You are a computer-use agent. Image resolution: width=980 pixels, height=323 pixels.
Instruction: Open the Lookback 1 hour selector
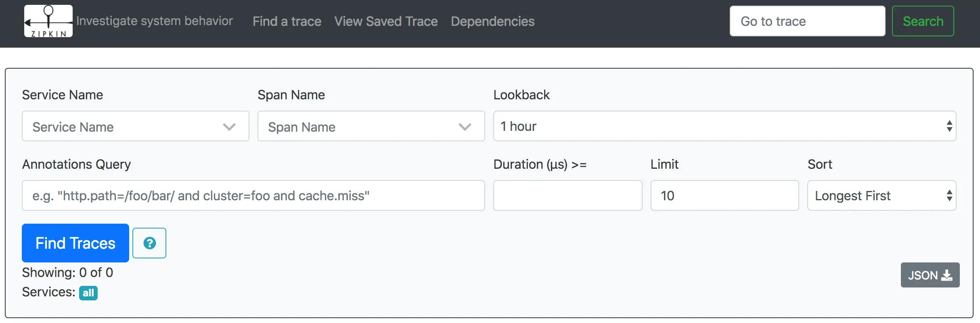725,126
